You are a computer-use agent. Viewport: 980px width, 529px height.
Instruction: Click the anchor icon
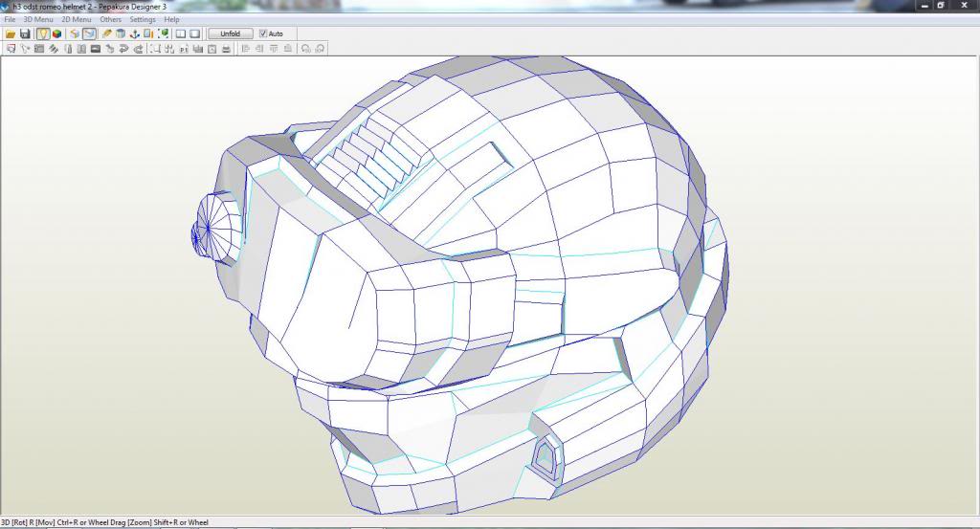pyautogui.click(x=134, y=33)
